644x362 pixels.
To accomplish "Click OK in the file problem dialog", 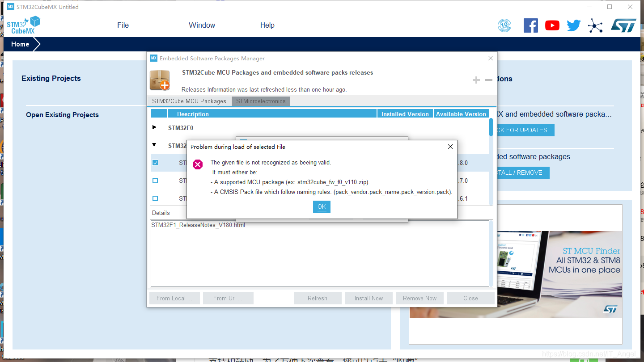I will 322,206.
